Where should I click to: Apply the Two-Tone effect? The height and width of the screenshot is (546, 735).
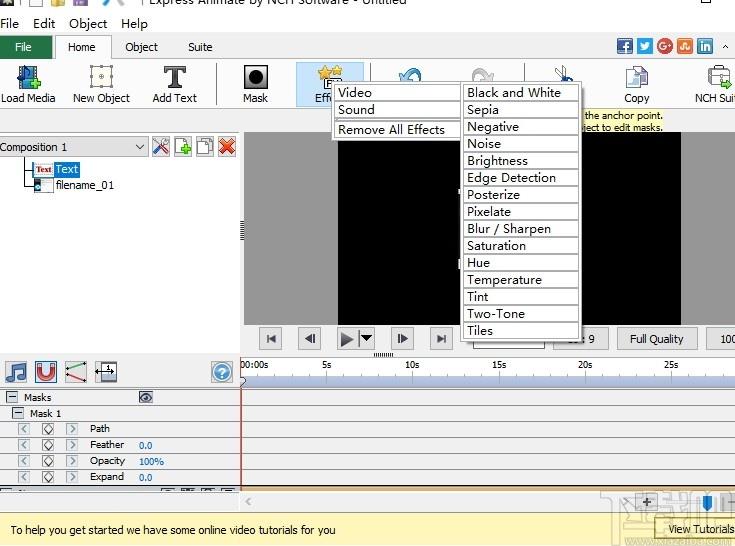(520, 314)
